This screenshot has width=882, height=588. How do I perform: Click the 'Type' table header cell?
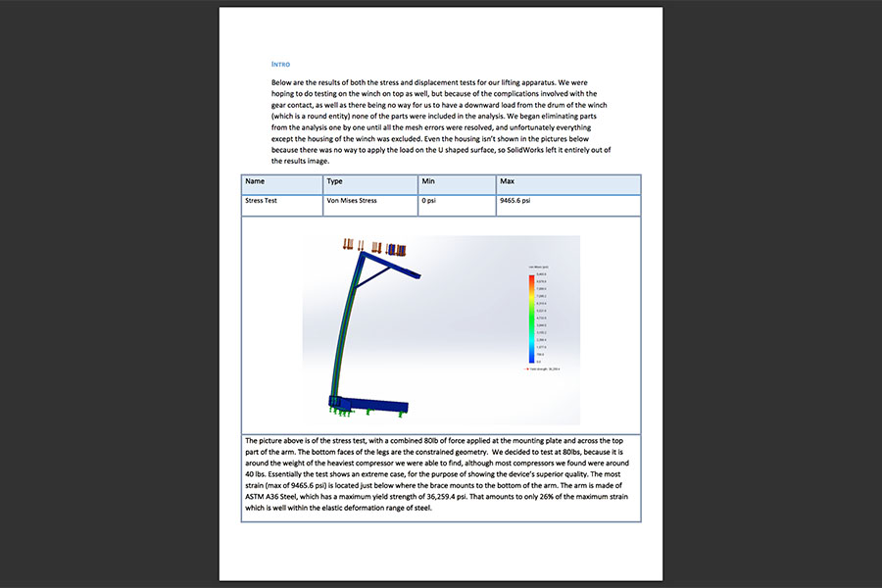(x=370, y=184)
